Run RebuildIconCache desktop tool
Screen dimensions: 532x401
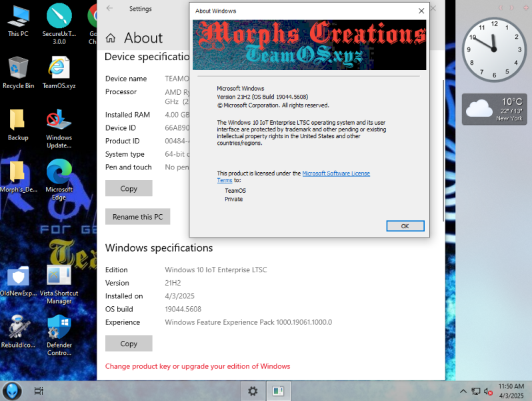click(18, 332)
